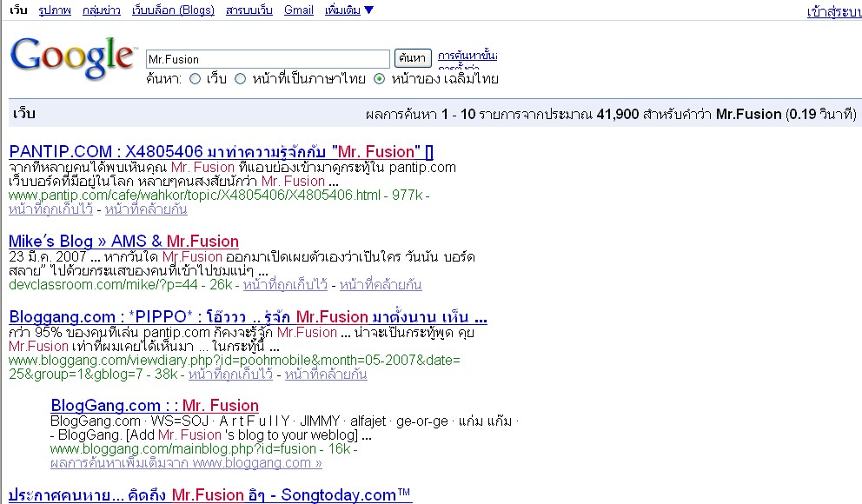The height and width of the screenshot is (504, 862).
Task: Open the Bloggang.com *PIPPO* result title
Action: [248, 317]
